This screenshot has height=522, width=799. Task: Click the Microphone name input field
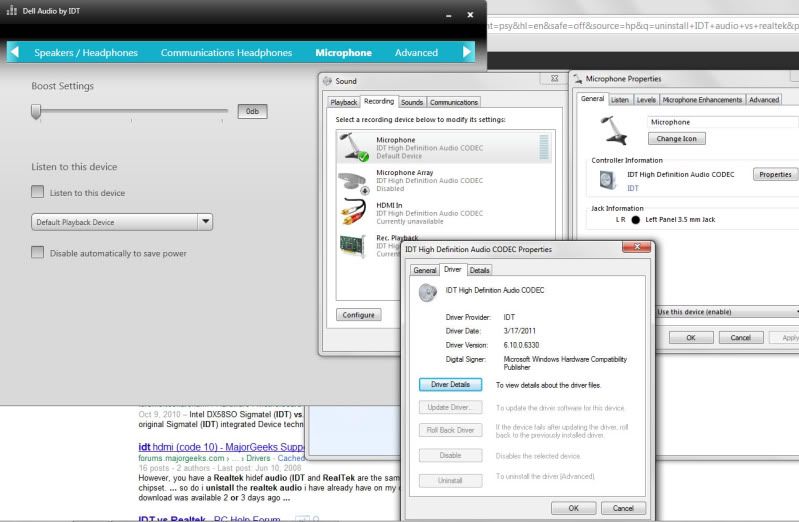tap(723, 122)
